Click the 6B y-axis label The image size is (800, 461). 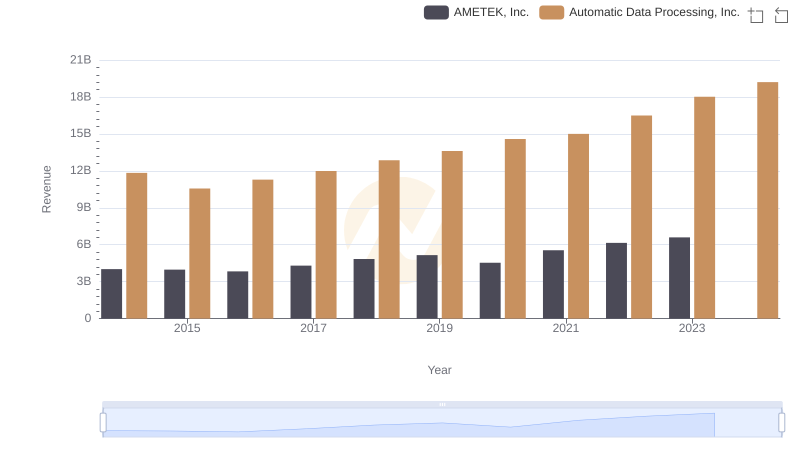pos(84,244)
